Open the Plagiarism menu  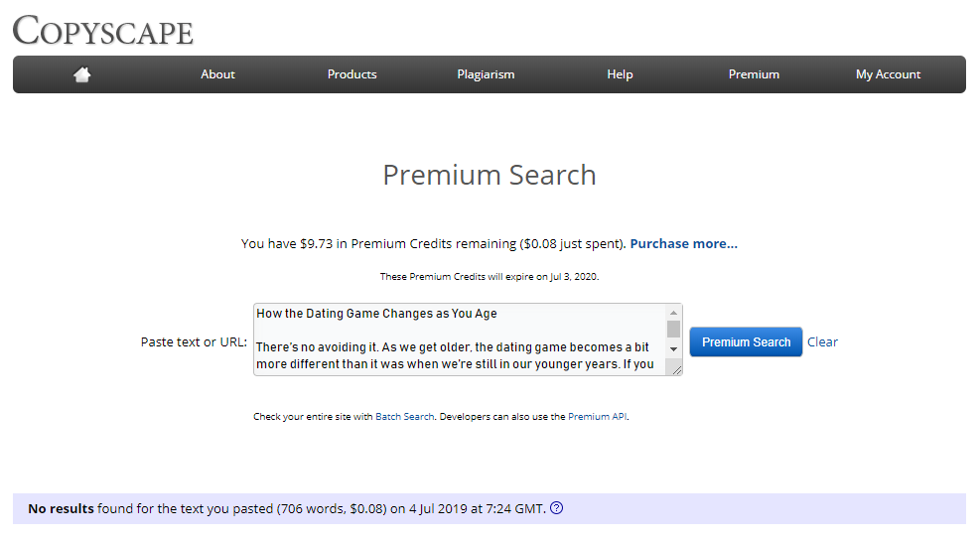486,74
